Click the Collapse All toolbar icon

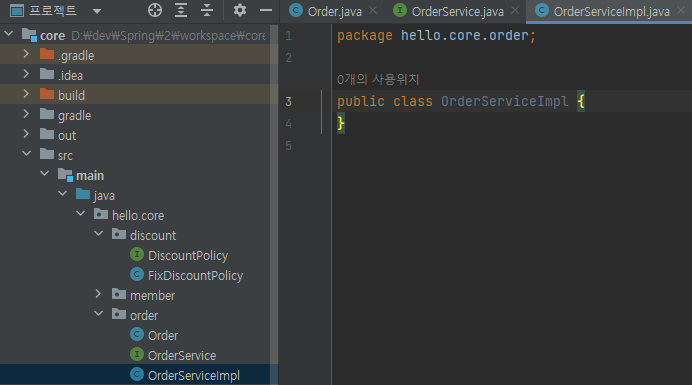207,10
